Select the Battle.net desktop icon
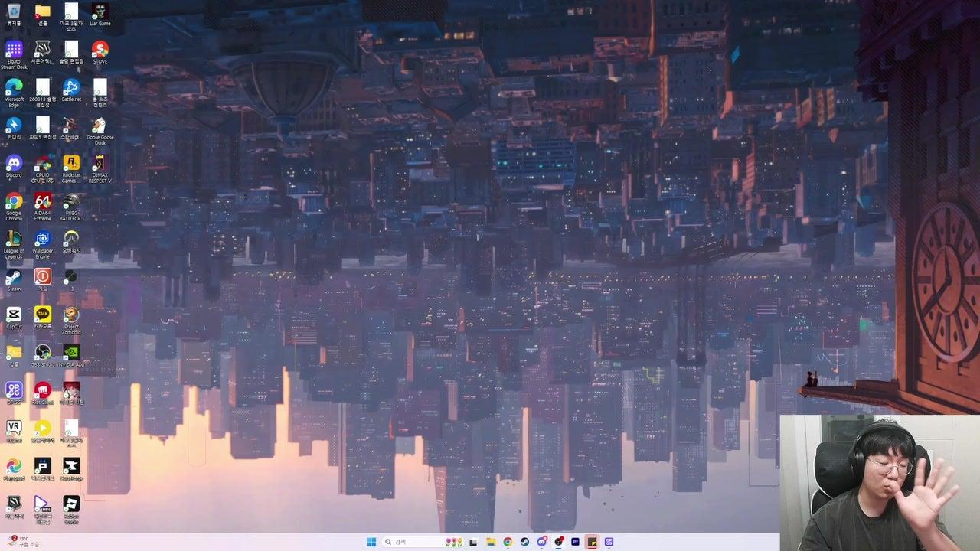The width and height of the screenshot is (980, 551). (71, 87)
